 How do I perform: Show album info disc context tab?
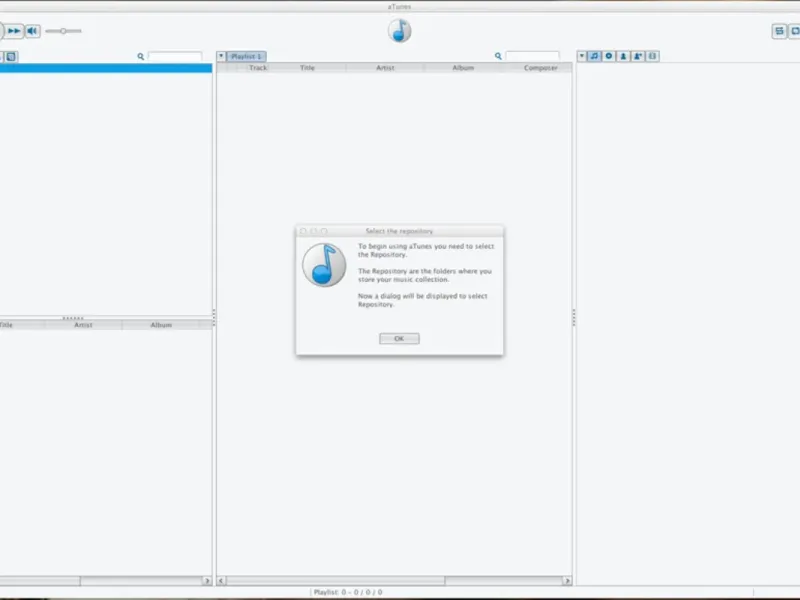pos(609,56)
